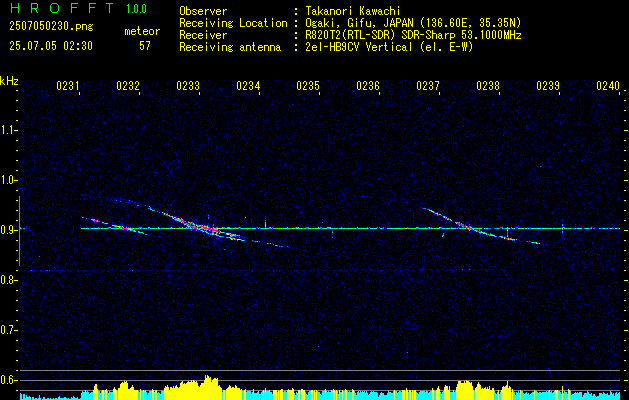Click the 0231 time marker
Image resolution: width=629 pixels, height=400 pixels.
click(x=68, y=85)
